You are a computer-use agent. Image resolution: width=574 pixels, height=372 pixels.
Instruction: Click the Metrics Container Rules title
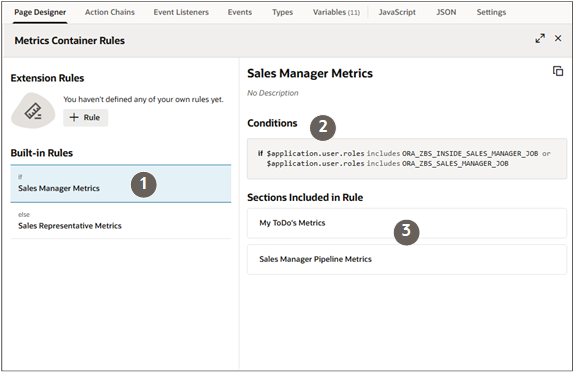point(70,40)
